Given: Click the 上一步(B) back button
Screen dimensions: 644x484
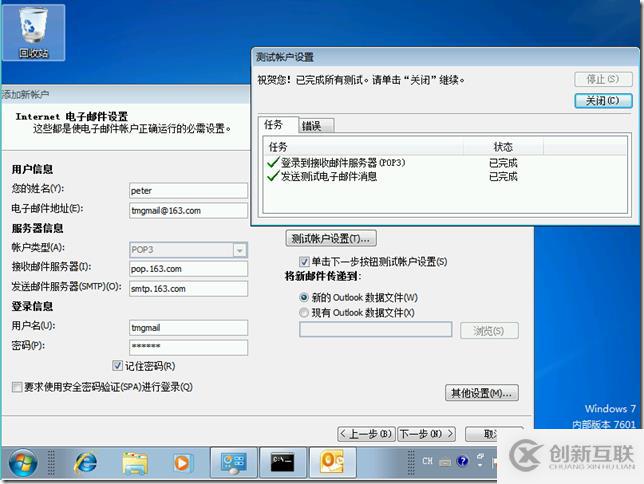Looking at the screenshot, I should click(366, 434).
